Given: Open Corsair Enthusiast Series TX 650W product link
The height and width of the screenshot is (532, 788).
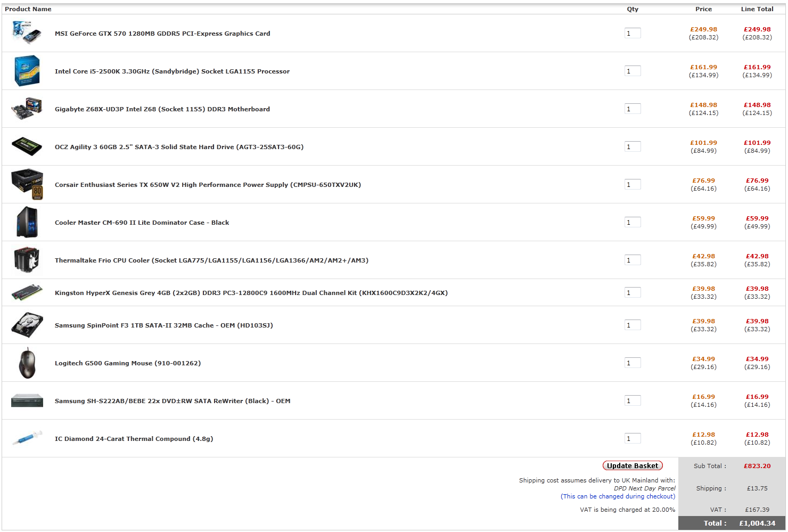Looking at the screenshot, I should 208,185.
